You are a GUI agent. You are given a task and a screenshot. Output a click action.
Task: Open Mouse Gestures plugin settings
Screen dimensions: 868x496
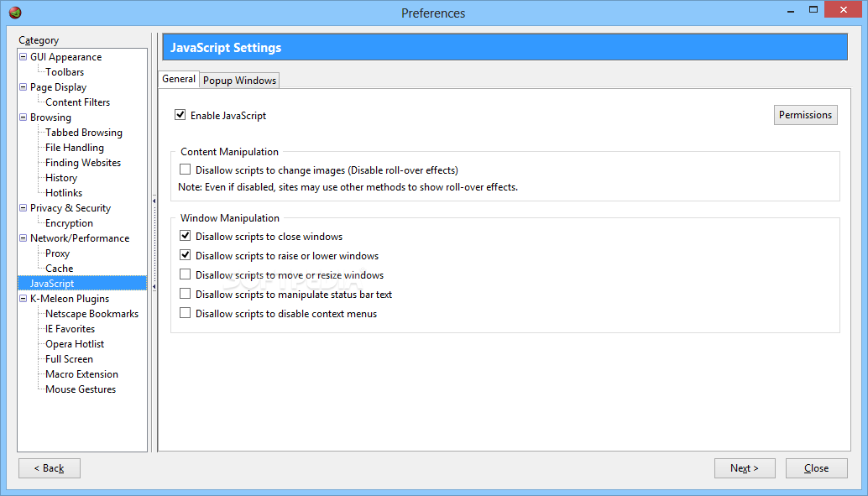click(81, 389)
